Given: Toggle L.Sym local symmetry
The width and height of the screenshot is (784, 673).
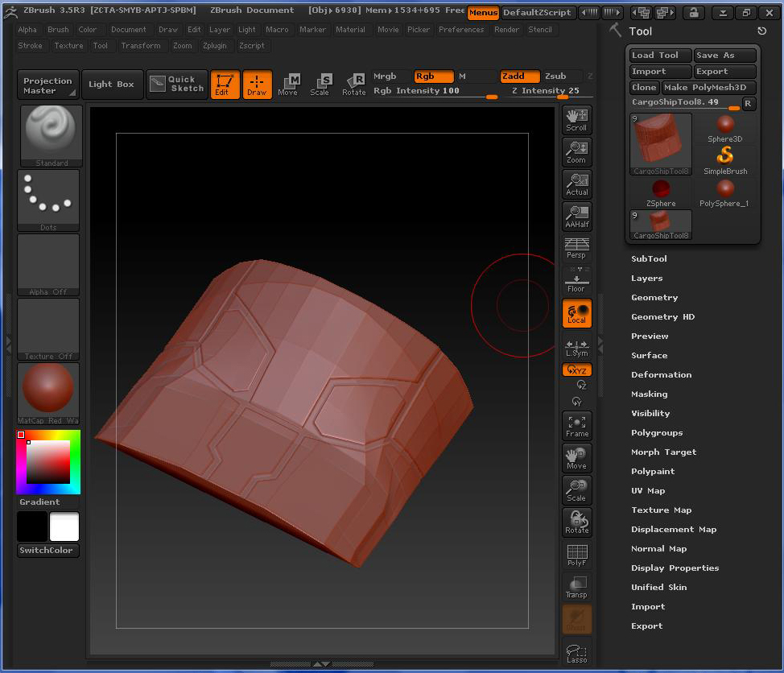Looking at the screenshot, I should point(576,348).
